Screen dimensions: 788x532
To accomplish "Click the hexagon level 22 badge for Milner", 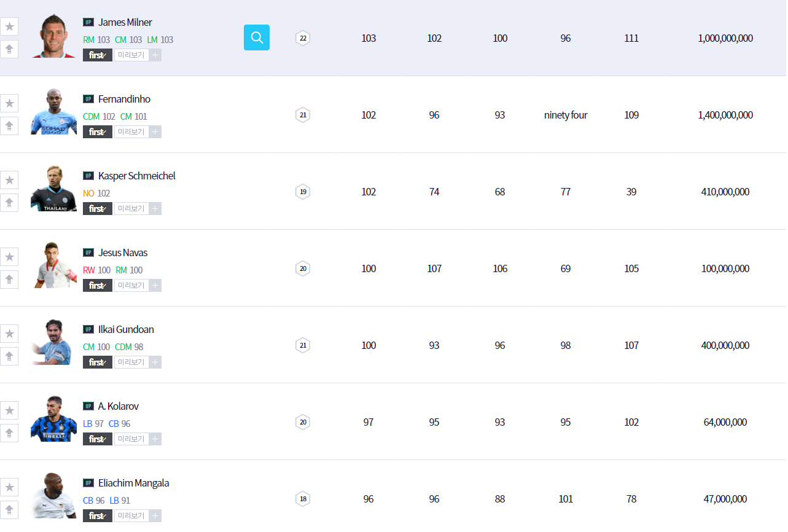I will pyautogui.click(x=302, y=38).
